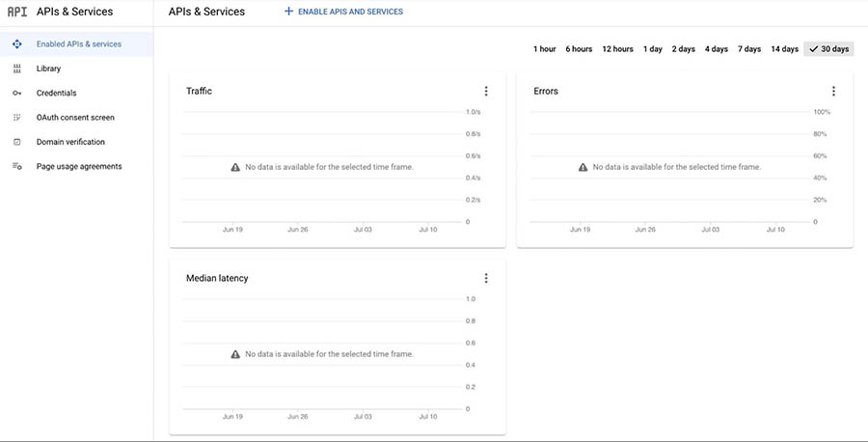Select the 1 hour time range

[x=544, y=49]
